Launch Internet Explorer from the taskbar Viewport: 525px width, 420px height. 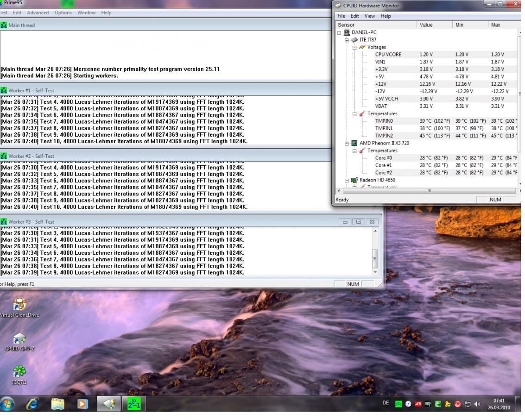(x=32, y=404)
